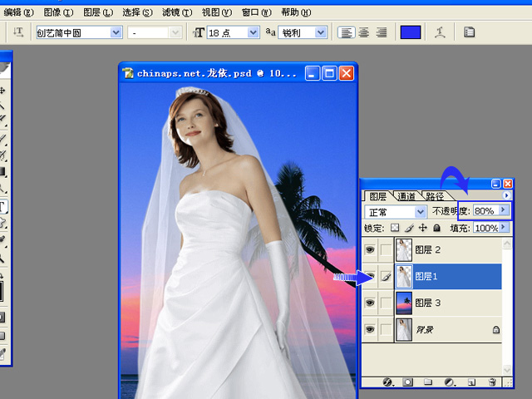Create new fill or adjustment layer
Screen dimensions: 532x399
tap(450, 382)
